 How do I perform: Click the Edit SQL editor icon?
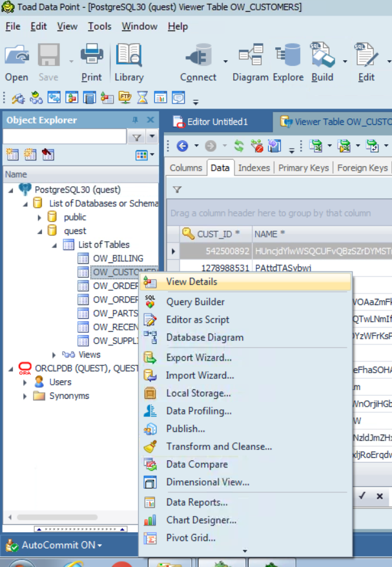click(x=366, y=55)
